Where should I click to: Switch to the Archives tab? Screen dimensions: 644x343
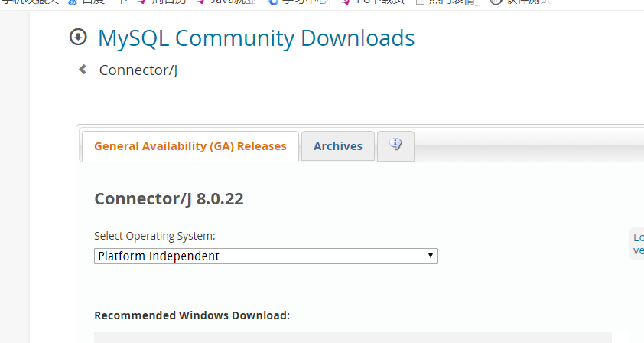(338, 146)
